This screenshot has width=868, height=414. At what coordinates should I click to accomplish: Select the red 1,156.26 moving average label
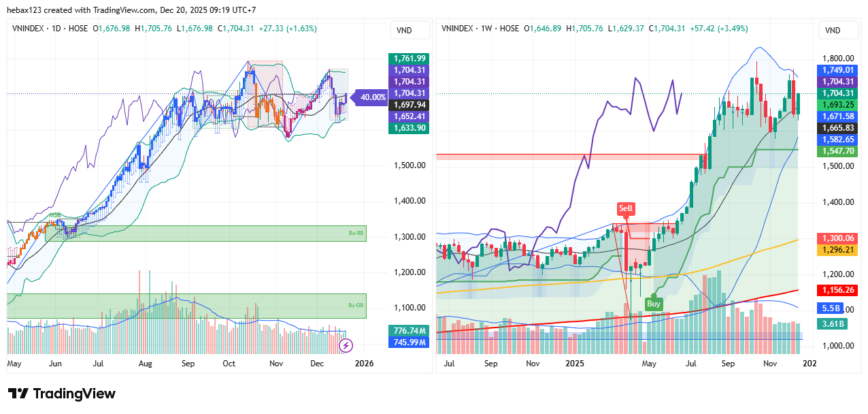click(837, 290)
